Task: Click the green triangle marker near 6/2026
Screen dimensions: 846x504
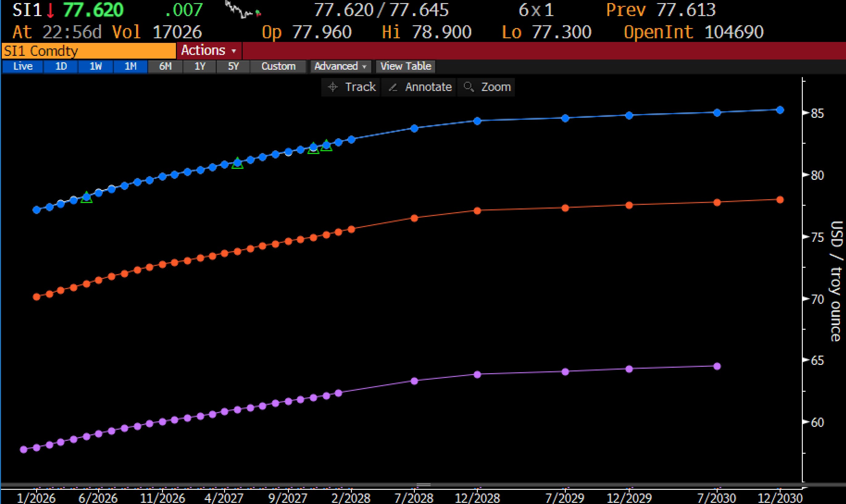Action: [x=87, y=197]
